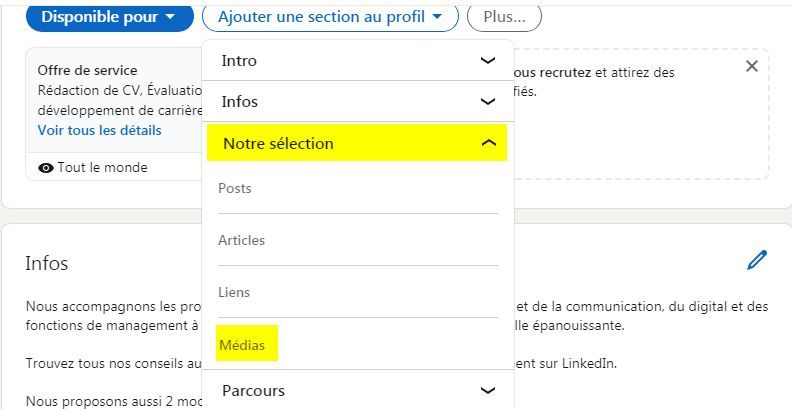Click the down chevron on the Parcours row

pyautogui.click(x=487, y=390)
